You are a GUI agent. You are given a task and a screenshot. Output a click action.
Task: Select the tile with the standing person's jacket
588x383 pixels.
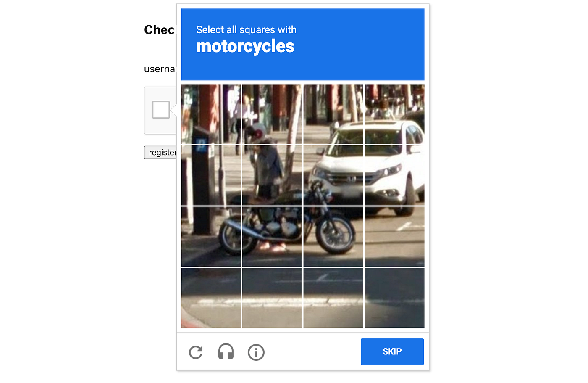pos(272,175)
